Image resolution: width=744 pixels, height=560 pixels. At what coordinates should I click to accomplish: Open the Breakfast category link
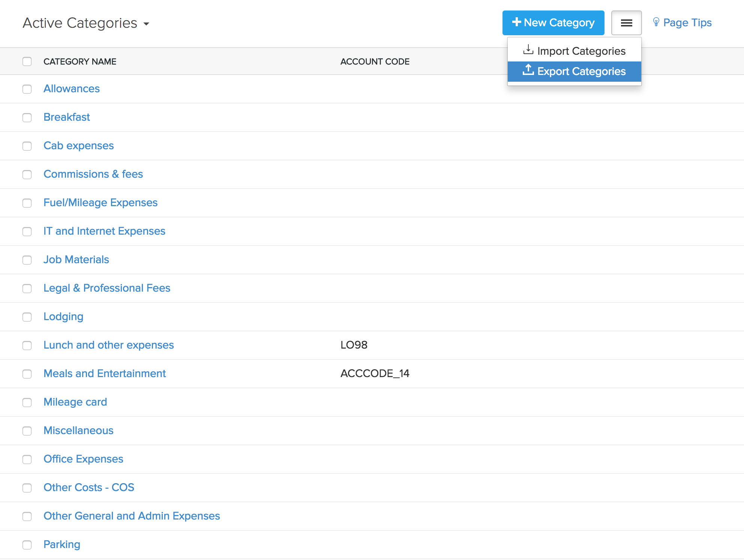click(67, 117)
